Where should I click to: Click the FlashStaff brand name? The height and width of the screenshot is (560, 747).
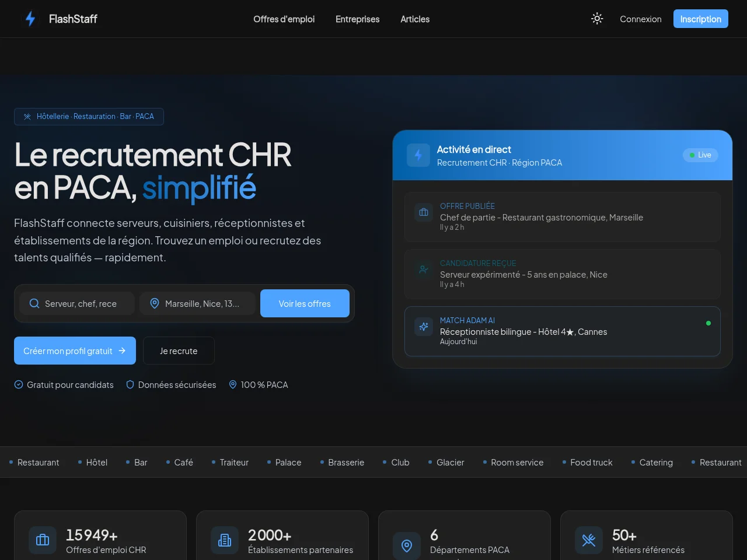tap(73, 19)
